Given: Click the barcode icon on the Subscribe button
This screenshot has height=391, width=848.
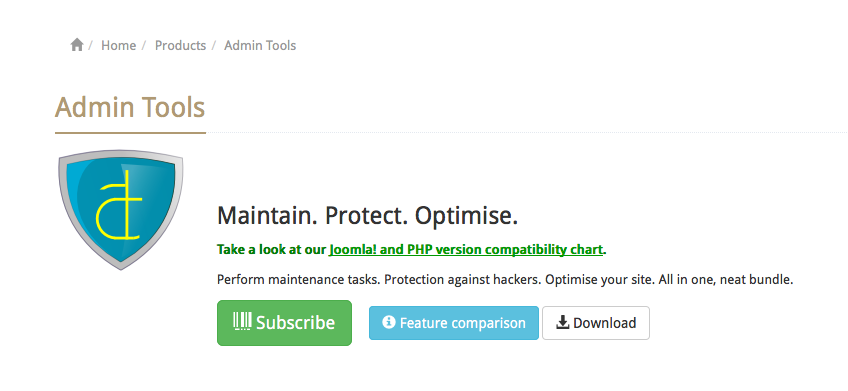Looking at the screenshot, I should click(x=242, y=321).
